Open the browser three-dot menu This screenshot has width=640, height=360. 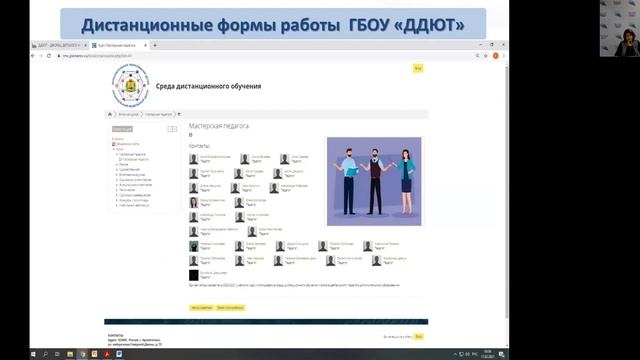(504, 56)
